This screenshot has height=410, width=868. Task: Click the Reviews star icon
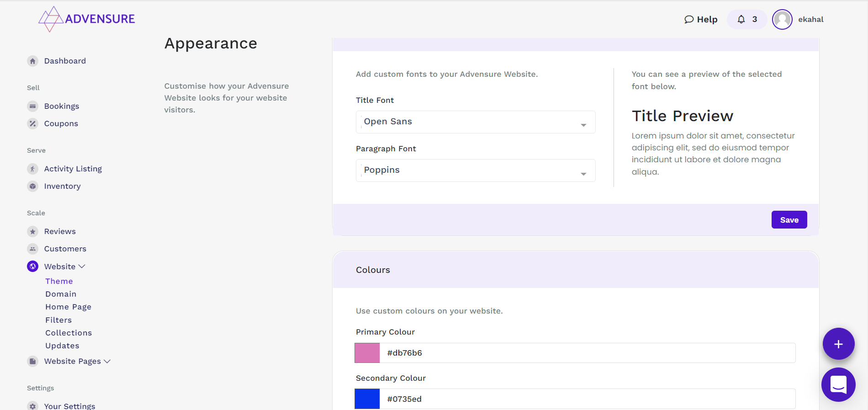coord(32,232)
